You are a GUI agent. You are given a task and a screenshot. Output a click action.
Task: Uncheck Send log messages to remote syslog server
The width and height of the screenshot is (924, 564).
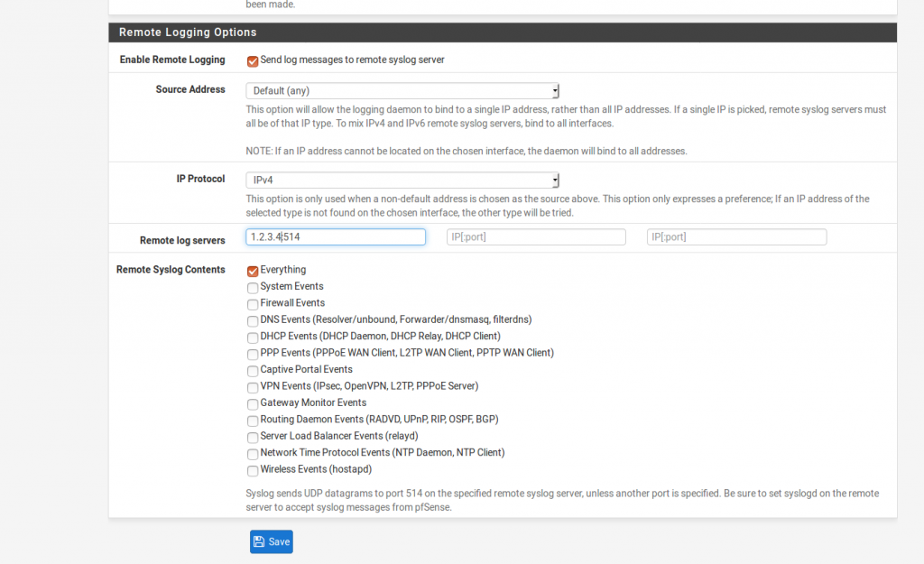click(x=253, y=61)
